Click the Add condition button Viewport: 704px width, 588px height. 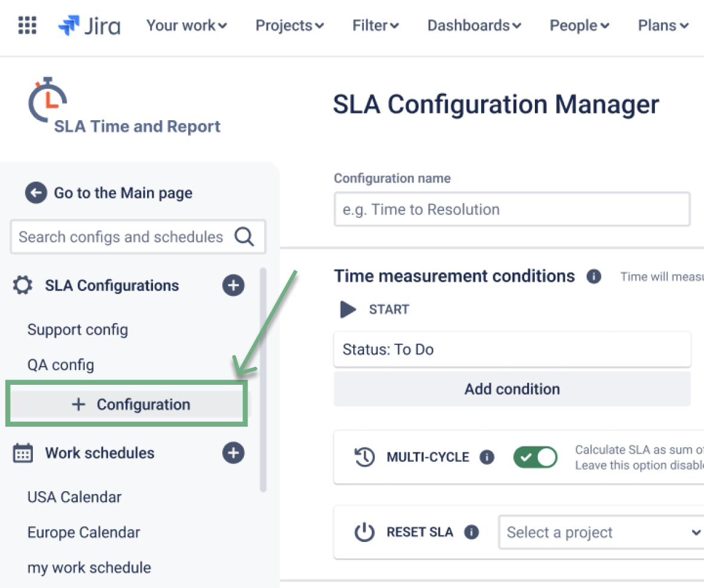pos(512,389)
